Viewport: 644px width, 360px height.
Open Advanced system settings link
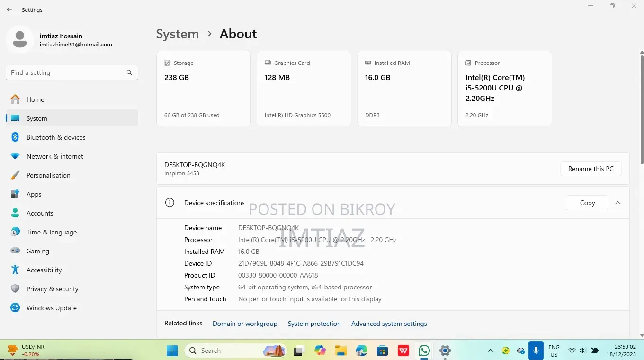point(389,324)
